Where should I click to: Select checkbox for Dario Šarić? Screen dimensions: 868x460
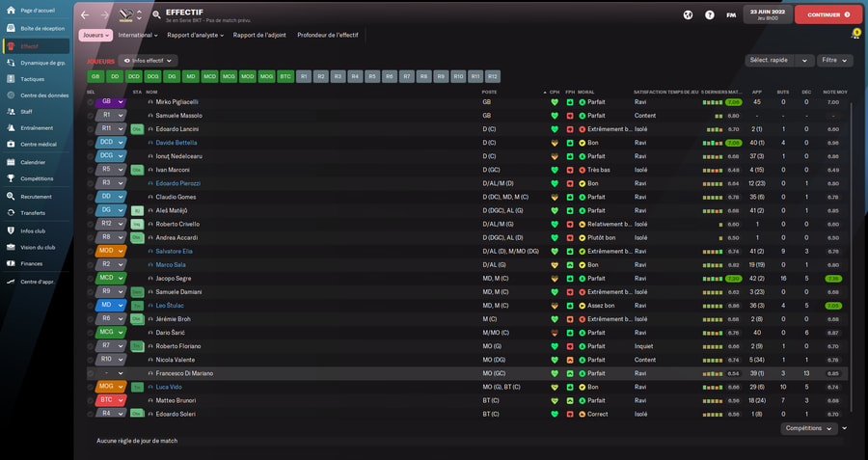click(x=91, y=333)
